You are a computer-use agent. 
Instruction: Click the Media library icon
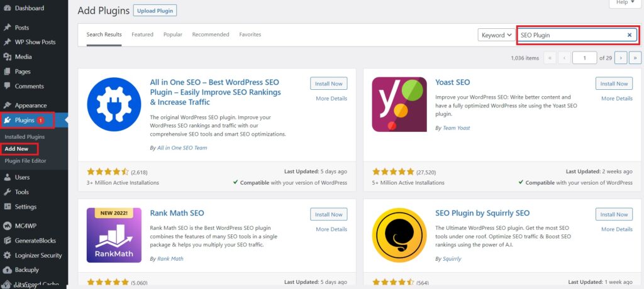pyautogui.click(x=7, y=57)
